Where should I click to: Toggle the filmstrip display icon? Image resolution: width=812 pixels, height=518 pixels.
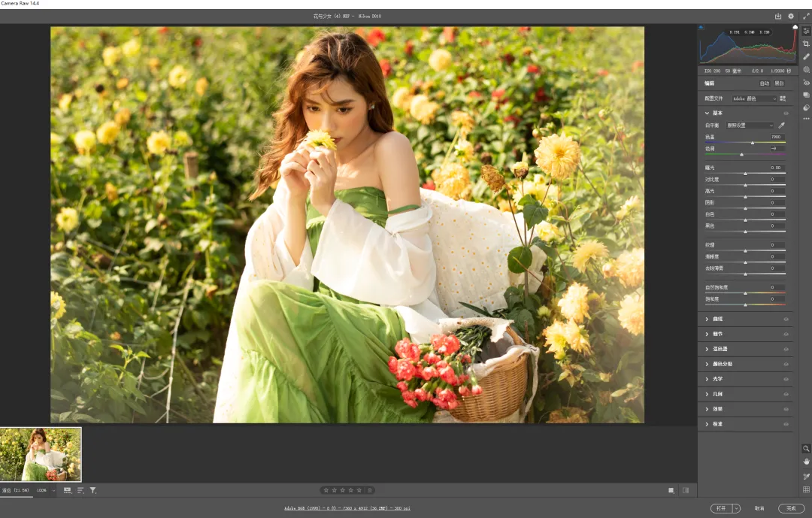pos(68,490)
